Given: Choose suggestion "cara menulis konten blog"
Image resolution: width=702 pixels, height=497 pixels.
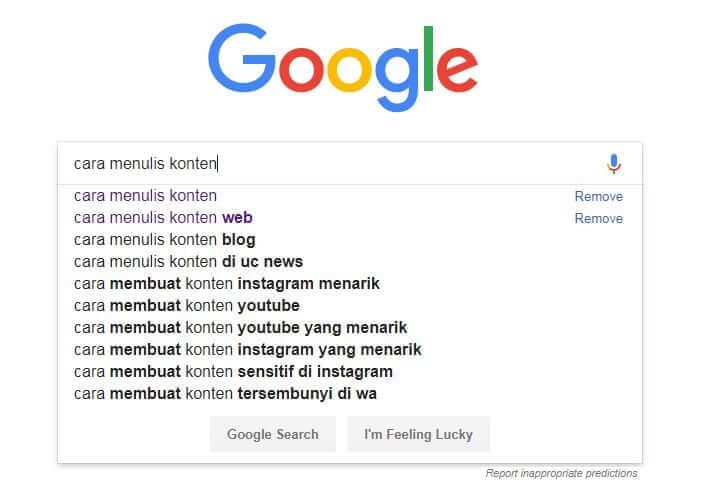Looking at the screenshot, I should point(165,240).
